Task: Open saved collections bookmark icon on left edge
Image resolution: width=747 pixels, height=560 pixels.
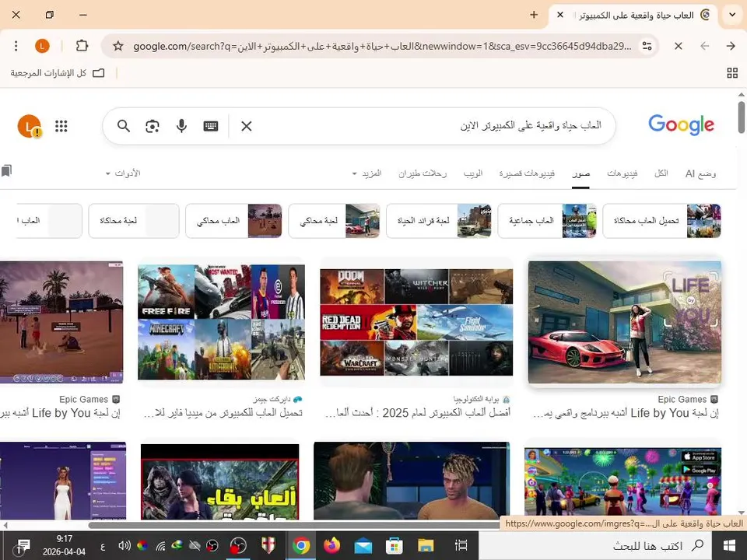Action: 6,170
